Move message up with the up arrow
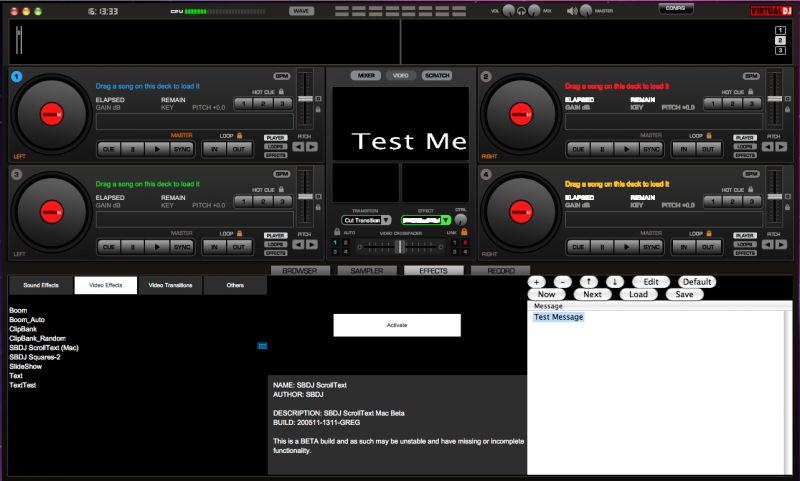 pos(589,282)
